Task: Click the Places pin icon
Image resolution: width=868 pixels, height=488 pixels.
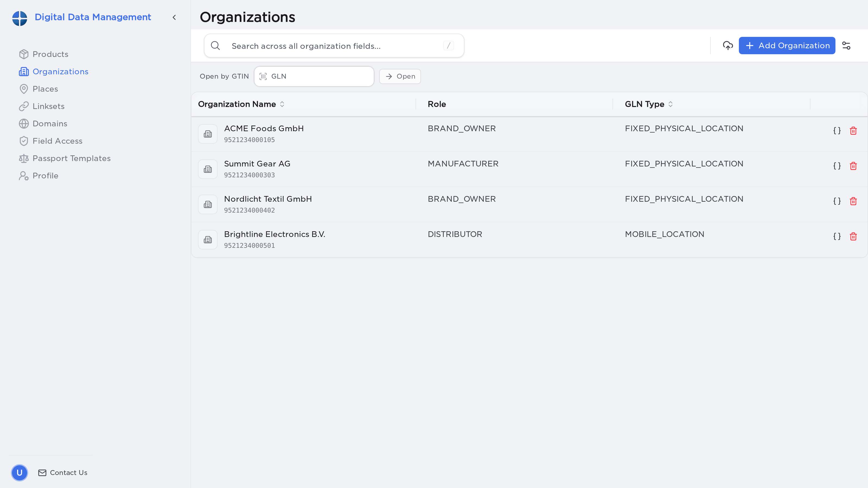Action: click(24, 89)
